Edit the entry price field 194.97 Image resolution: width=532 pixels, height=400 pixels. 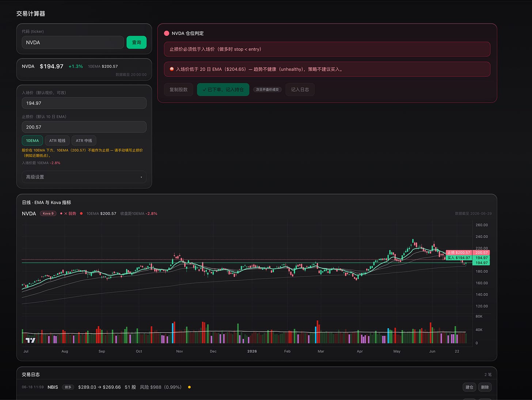tap(84, 103)
